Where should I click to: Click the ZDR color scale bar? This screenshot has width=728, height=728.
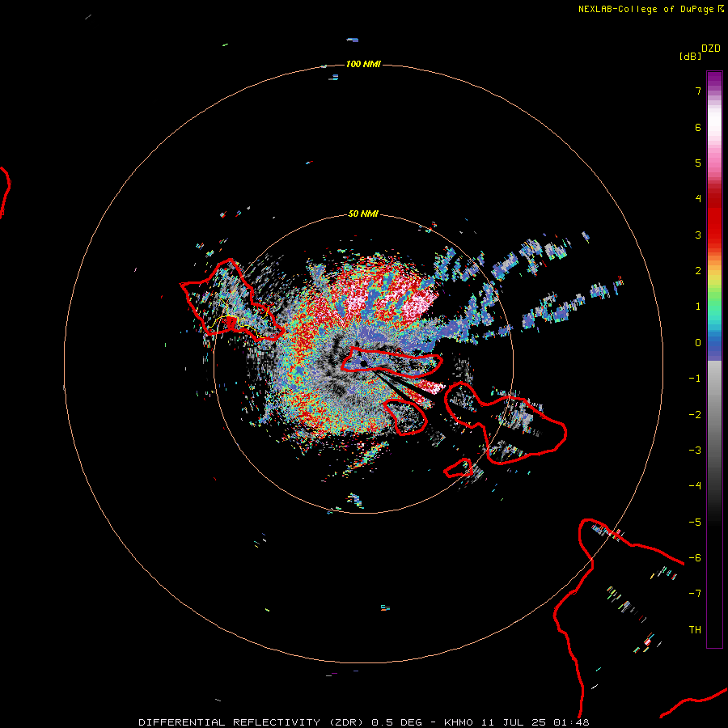coord(714,359)
